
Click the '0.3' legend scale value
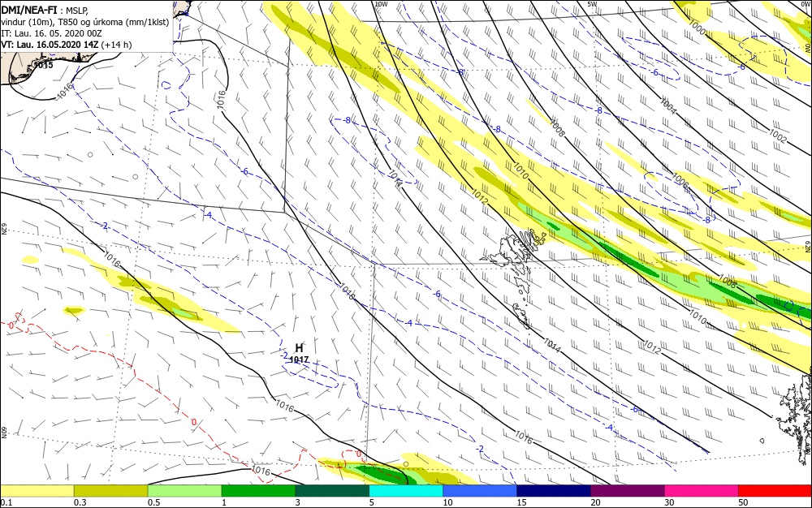tap(80, 502)
